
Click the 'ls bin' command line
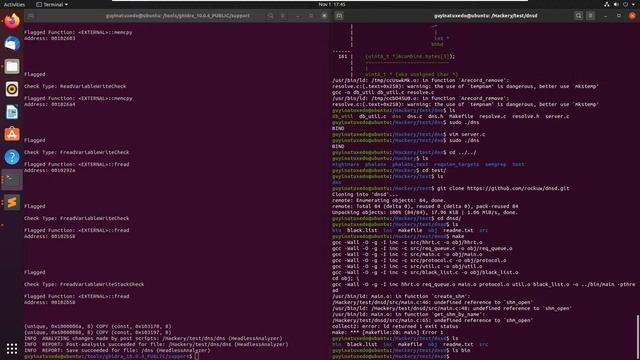401,350
